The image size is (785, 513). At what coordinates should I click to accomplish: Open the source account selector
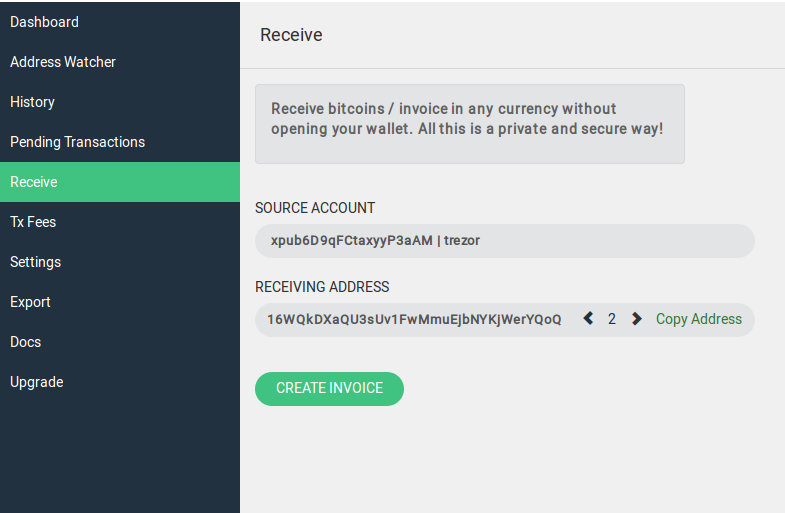pyautogui.click(x=505, y=241)
